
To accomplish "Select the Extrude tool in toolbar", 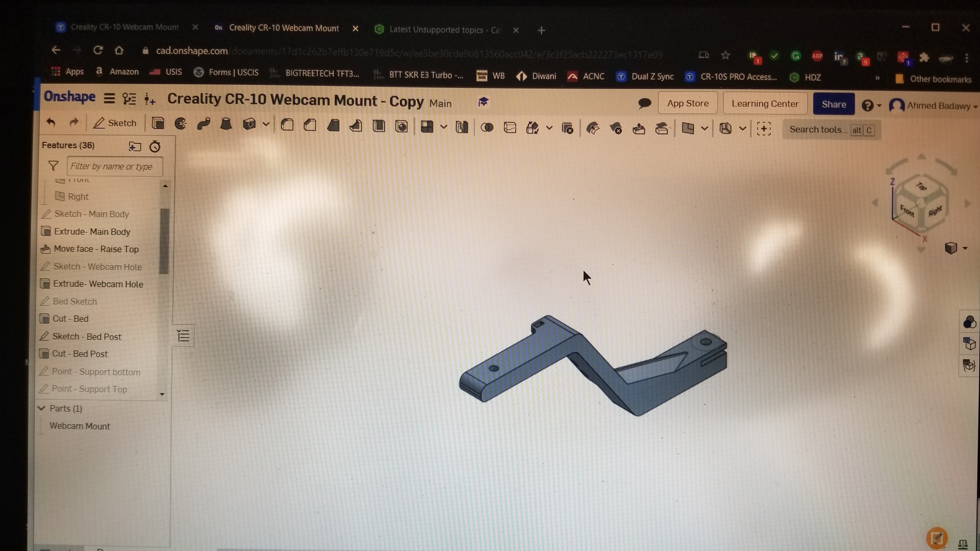I will 158,123.
